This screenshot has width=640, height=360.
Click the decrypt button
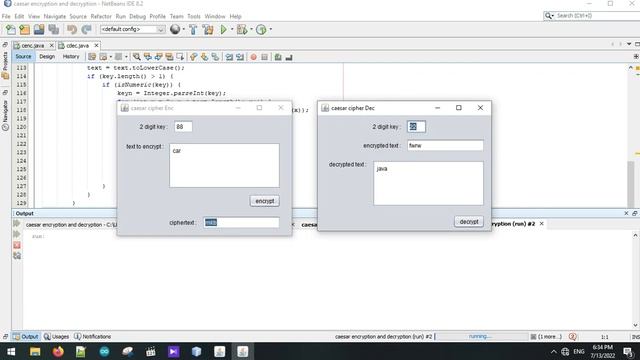pyautogui.click(x=469, y=222)
